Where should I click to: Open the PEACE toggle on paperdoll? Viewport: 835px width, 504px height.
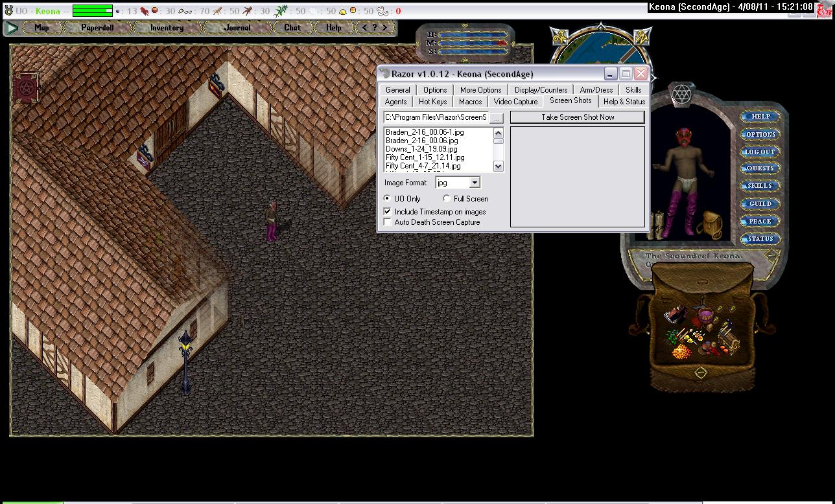tap(760, 222)
